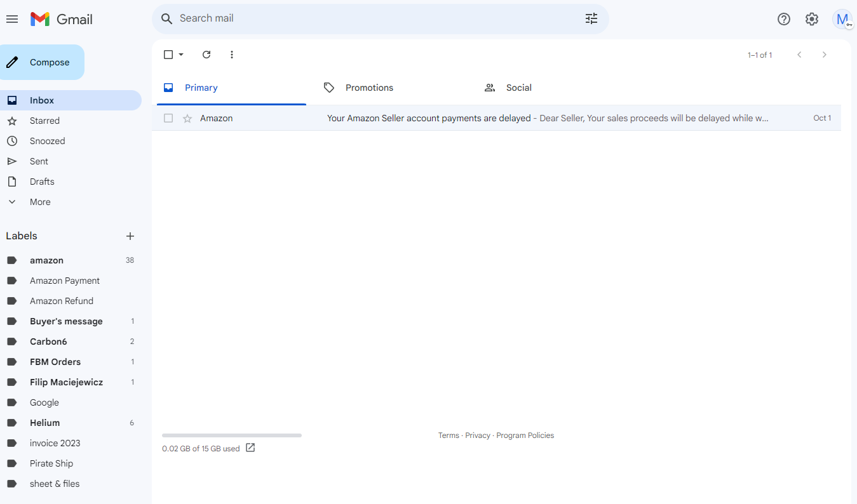Star the Amazon email

click(187, 118)
